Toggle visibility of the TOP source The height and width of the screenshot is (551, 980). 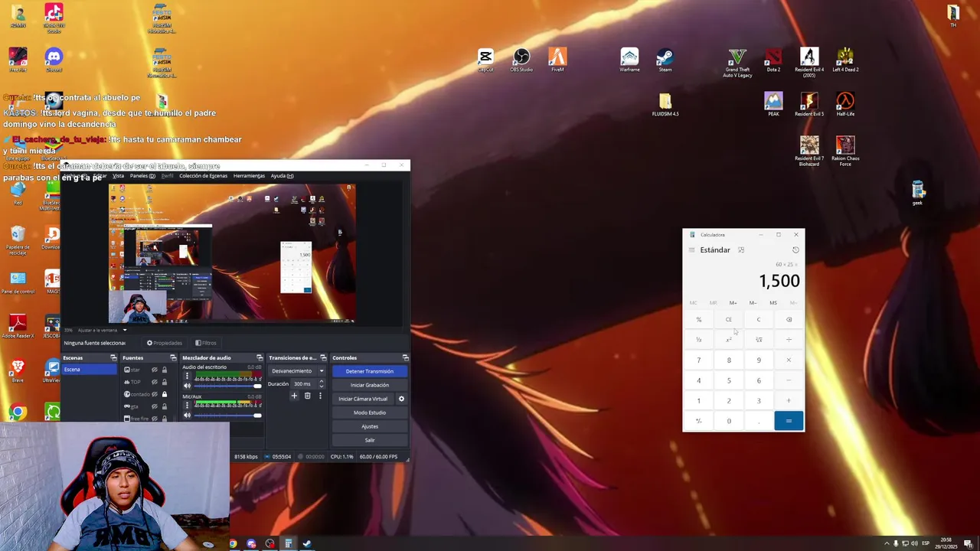point(154,382)
